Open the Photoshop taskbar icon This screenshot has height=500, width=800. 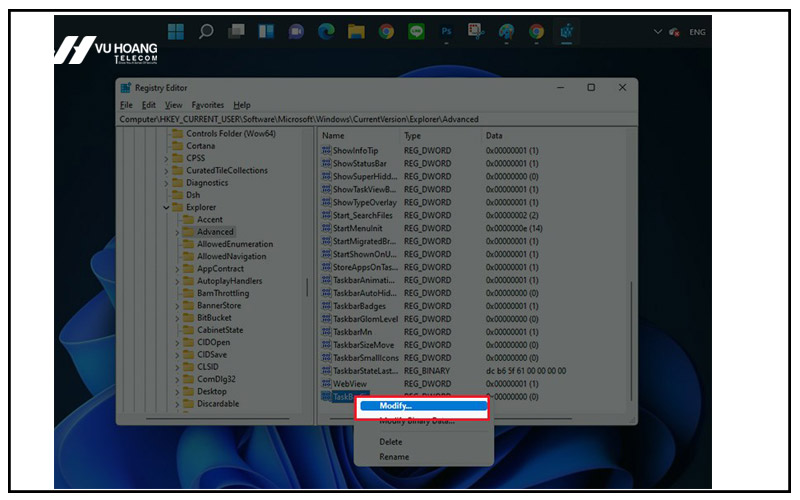pos(446,32)
